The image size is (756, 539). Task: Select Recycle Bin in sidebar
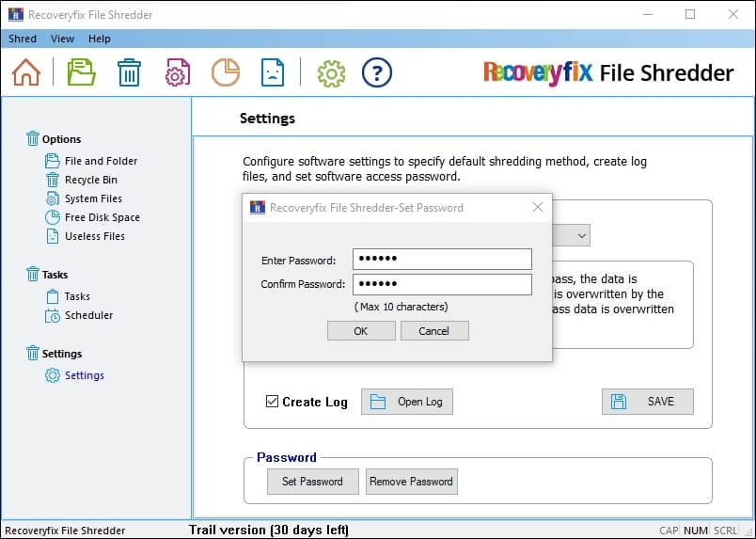coord(90,180)
